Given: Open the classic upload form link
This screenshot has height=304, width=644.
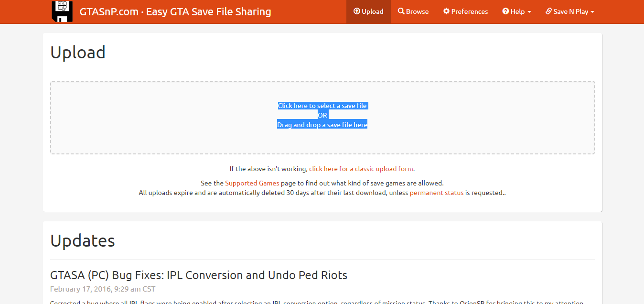Looking at the screenshot, I should [x=361, y=169].
